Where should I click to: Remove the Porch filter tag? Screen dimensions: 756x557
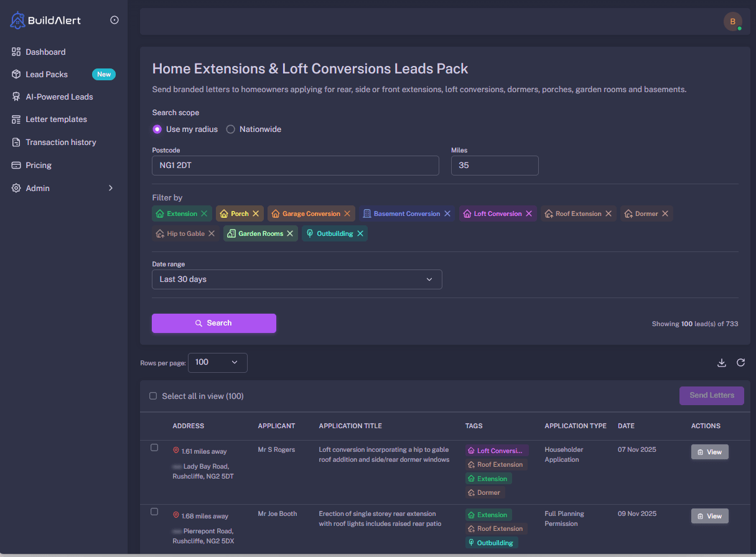255,213
